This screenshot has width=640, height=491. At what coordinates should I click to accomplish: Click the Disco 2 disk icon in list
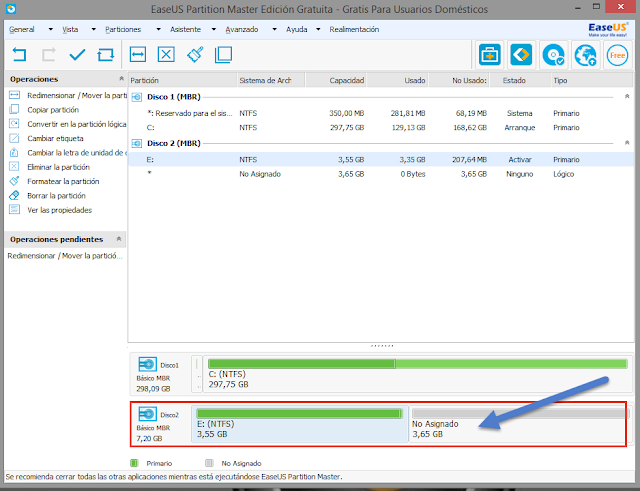click(x=137, y=143)
